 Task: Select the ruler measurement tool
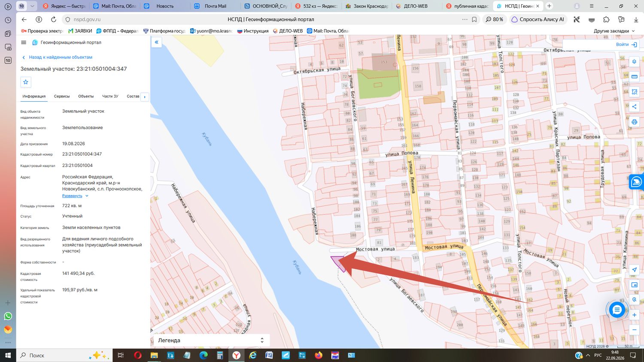(634, 77)
